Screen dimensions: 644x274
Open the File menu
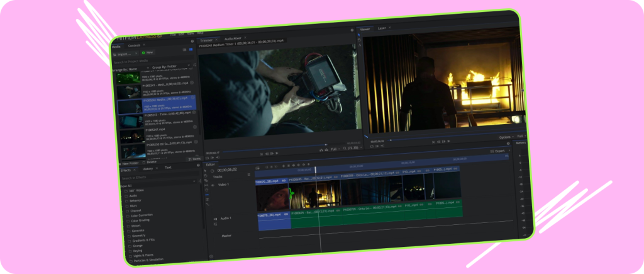(173, 34)
